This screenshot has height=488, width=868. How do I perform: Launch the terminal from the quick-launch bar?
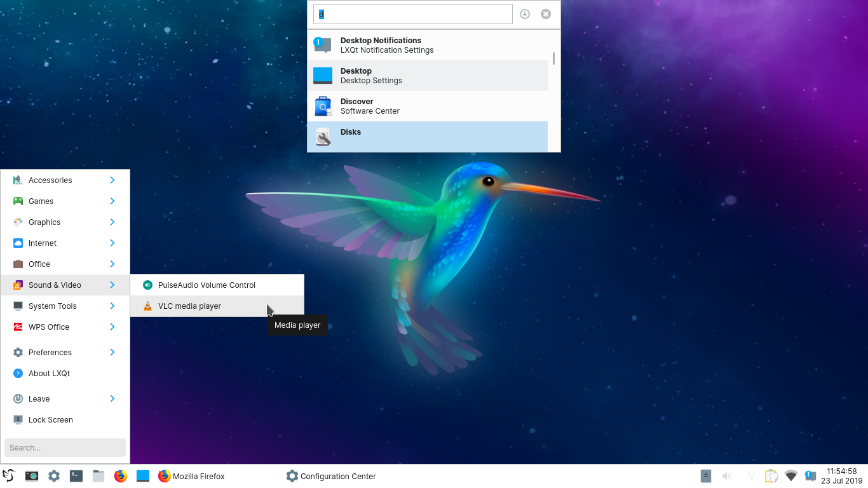pos(76,475)
